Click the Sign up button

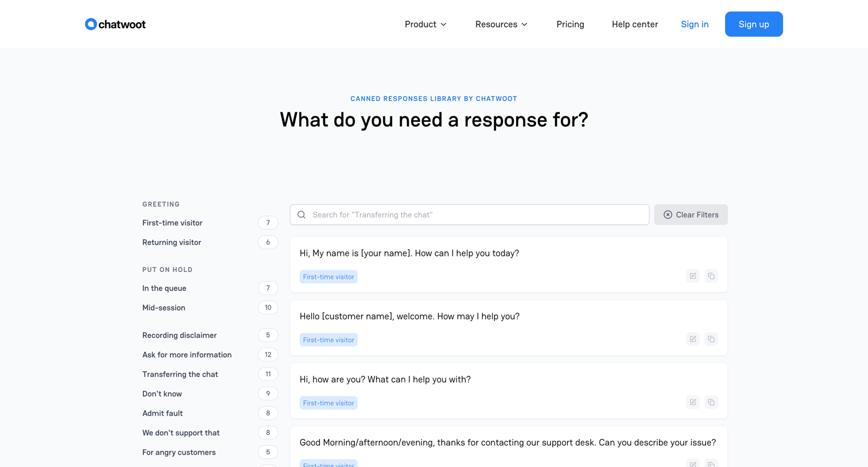[754, 24]
